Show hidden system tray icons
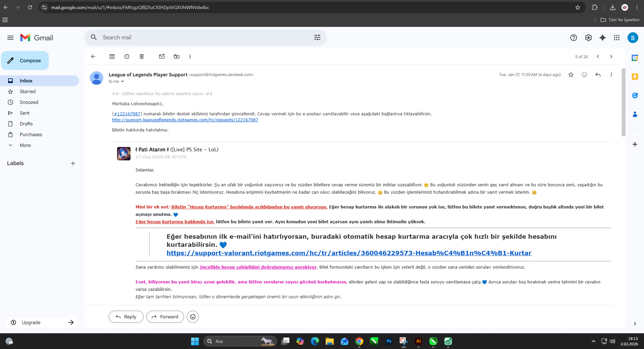 point(594,341)
